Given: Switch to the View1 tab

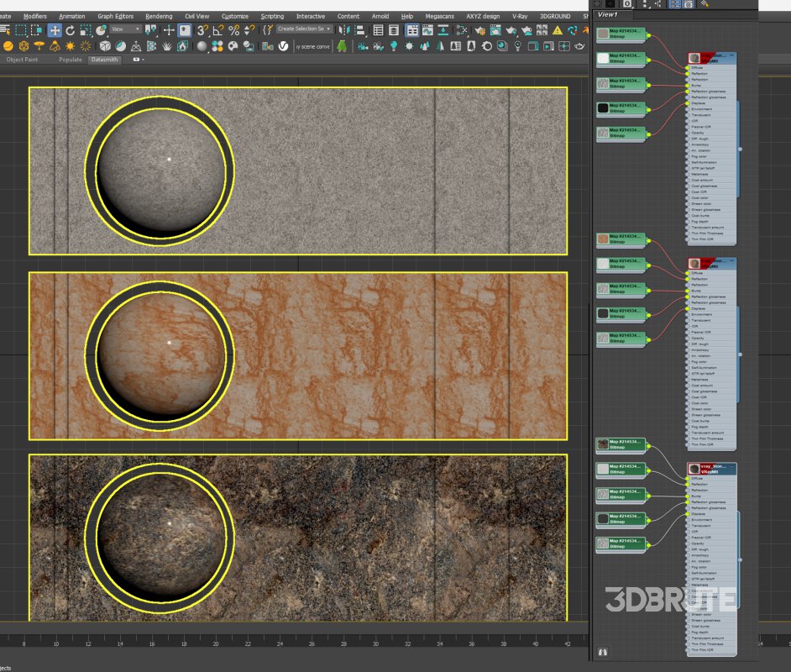Looking at the screenshot, I should [607, 14].
